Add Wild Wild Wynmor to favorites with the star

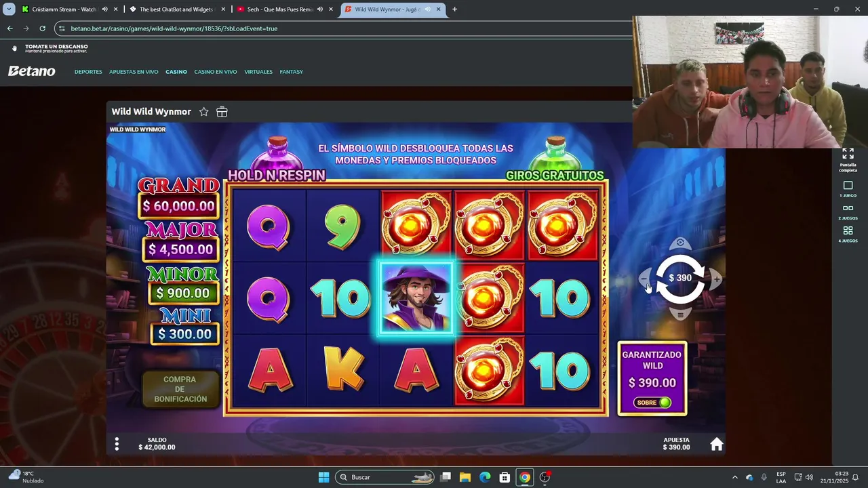[x=203, y=112]
